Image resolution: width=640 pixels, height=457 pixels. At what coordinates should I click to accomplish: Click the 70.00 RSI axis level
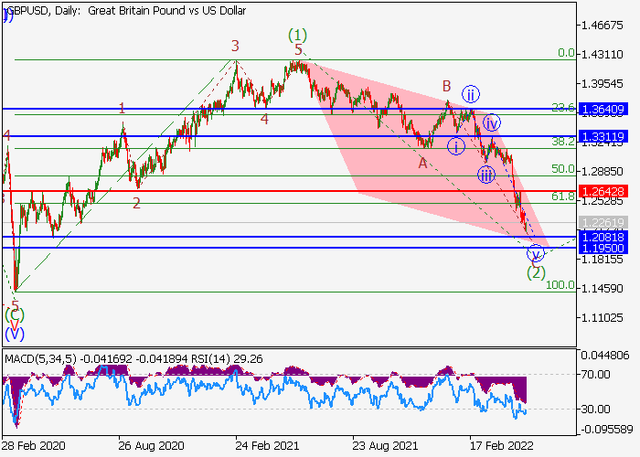(596, 375)
